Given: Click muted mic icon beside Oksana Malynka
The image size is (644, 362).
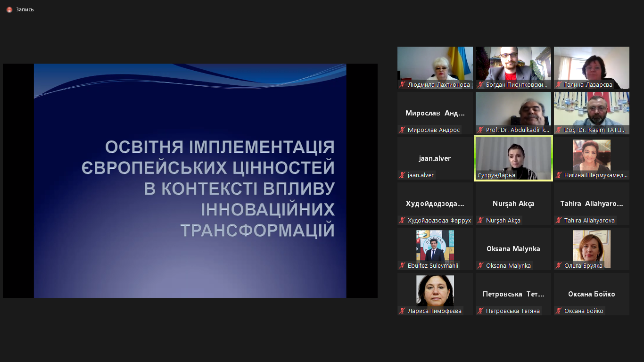Looking at the screenshot, I should (480, 266).
